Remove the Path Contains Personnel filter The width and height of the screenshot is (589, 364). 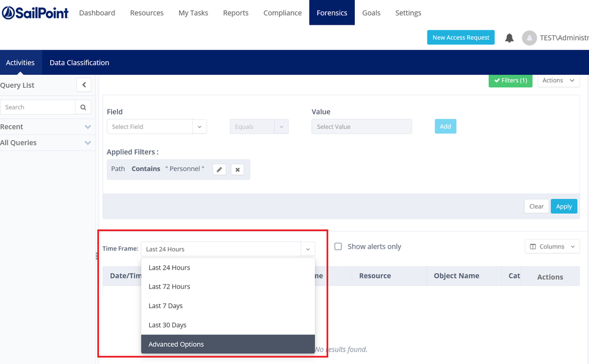[x=238, y=170]
